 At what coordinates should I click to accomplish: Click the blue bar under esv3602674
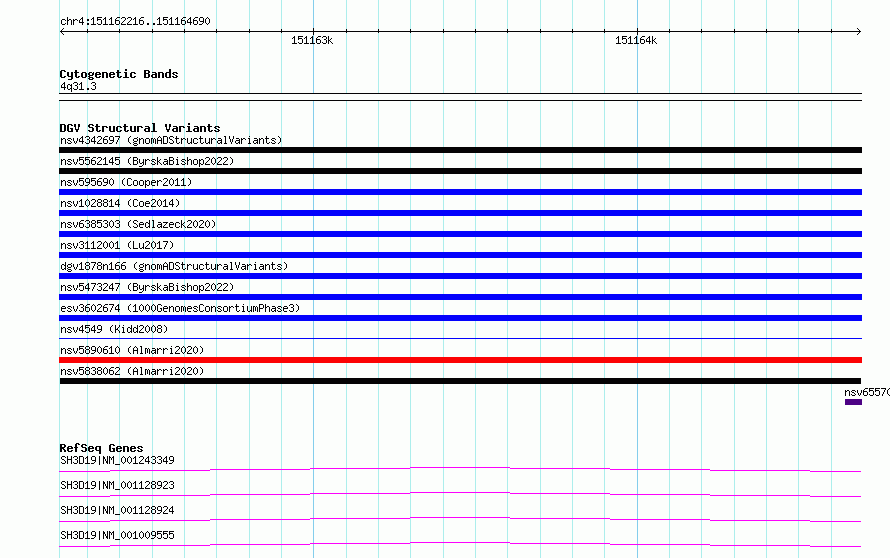[460, 318]
